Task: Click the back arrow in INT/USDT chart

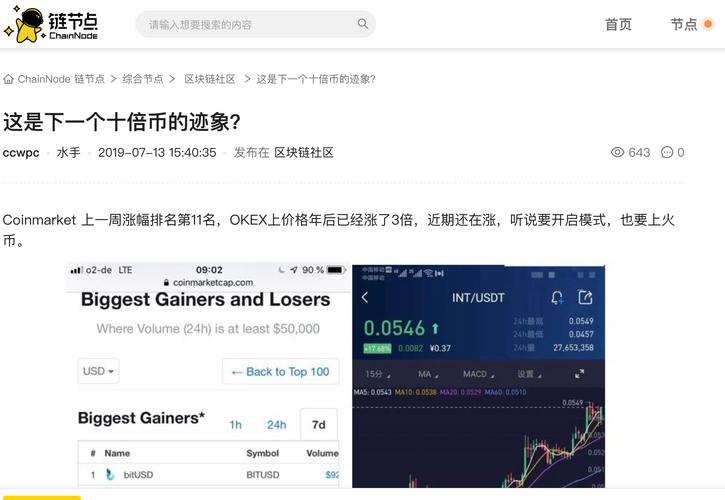Action: (x=365, y=297)
